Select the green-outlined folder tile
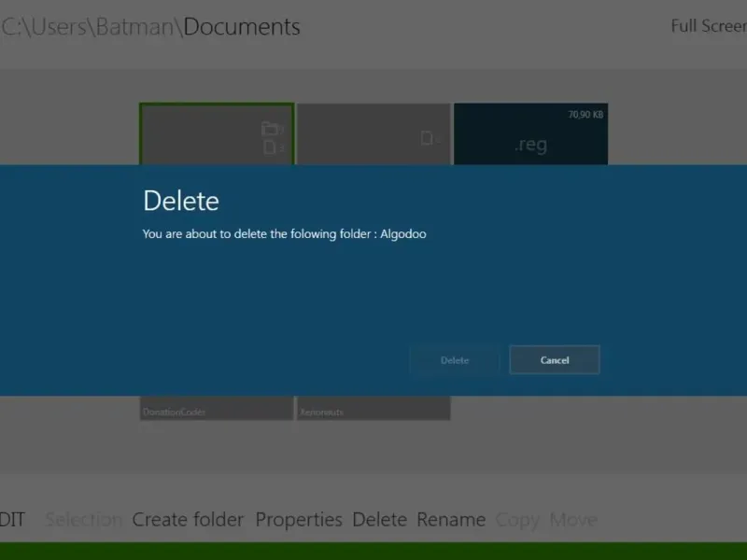Screen dimensions: 747x560 [x=217, y=134]
